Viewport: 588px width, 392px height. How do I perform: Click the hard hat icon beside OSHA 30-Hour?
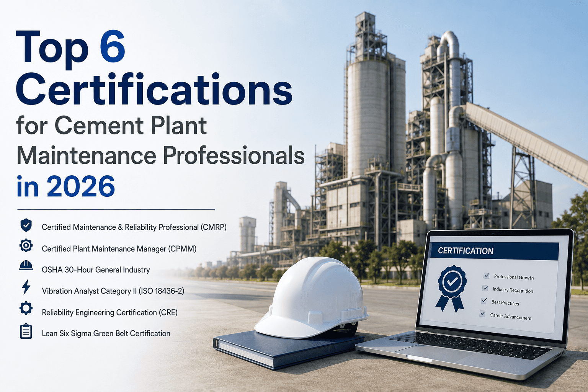(26, 266)
